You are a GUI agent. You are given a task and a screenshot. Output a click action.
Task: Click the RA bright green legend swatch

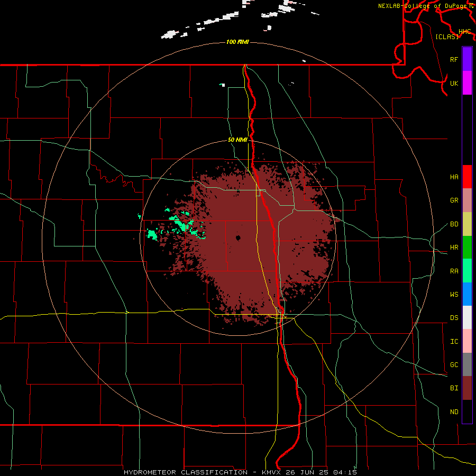[x=467, y=271]
